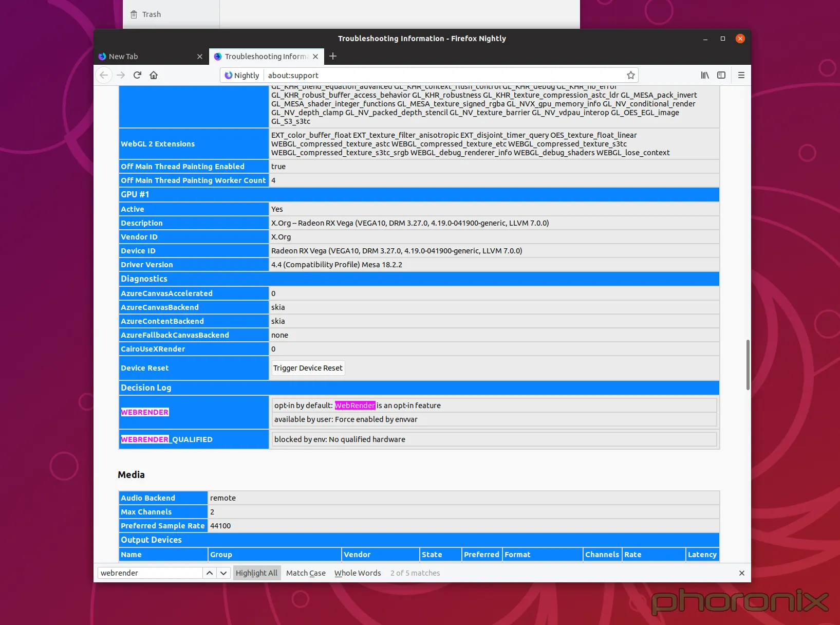Click the about:support address bar

[444, 75]
